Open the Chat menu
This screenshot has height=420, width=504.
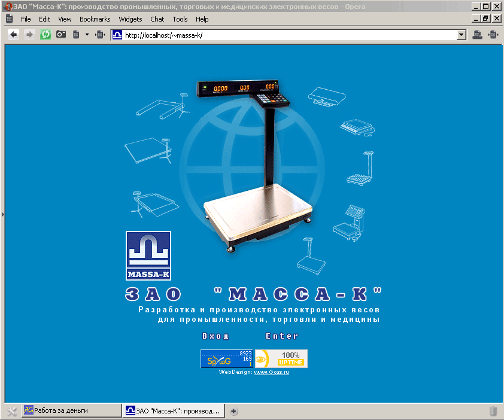click(157, 19)
